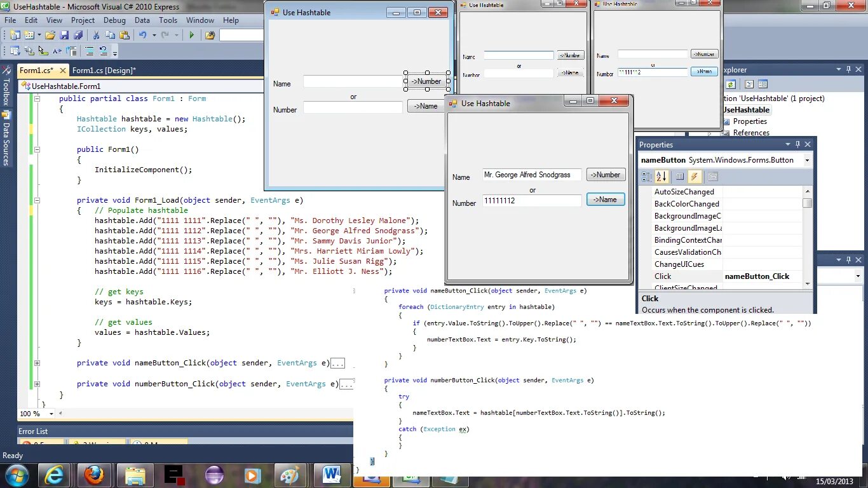
Task: Switch to the Form1.cs* code tab
Action: point(36,70)
